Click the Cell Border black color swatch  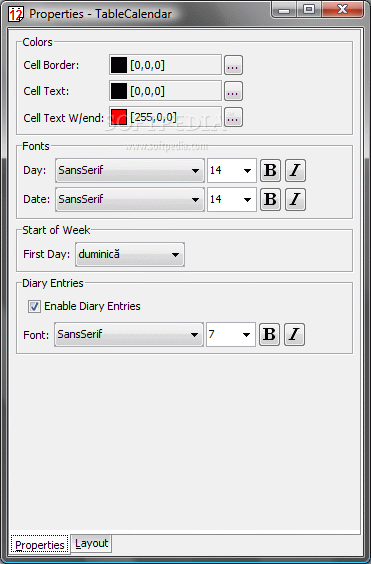click(119, 65)
